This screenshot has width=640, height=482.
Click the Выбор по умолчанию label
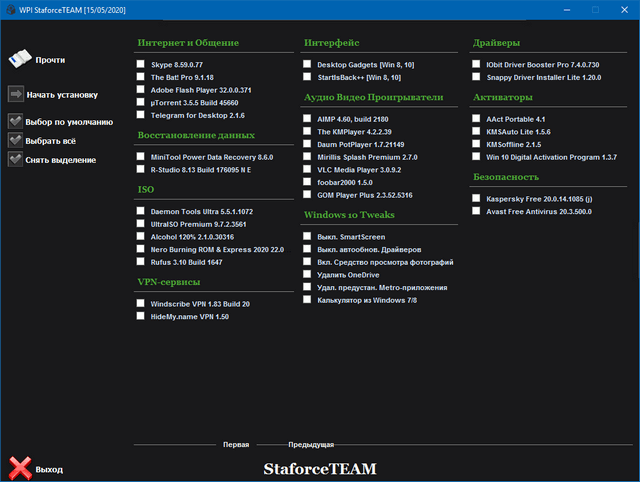pos(69,122)
